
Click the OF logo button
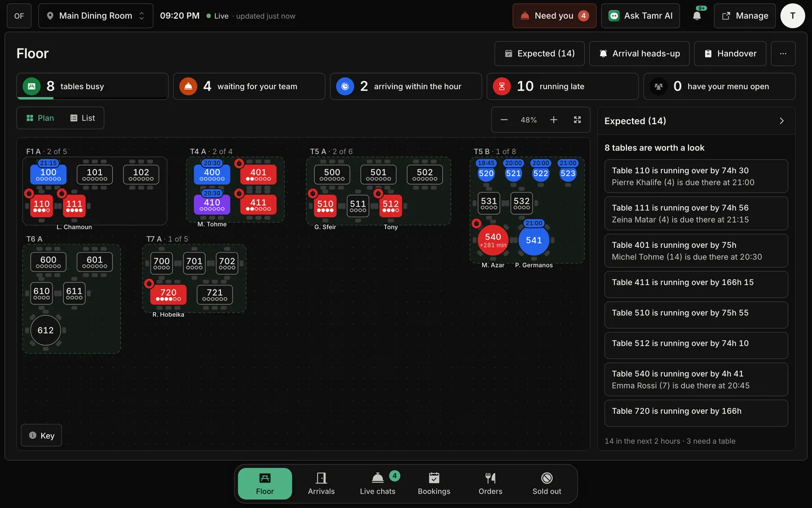point(19,16)
